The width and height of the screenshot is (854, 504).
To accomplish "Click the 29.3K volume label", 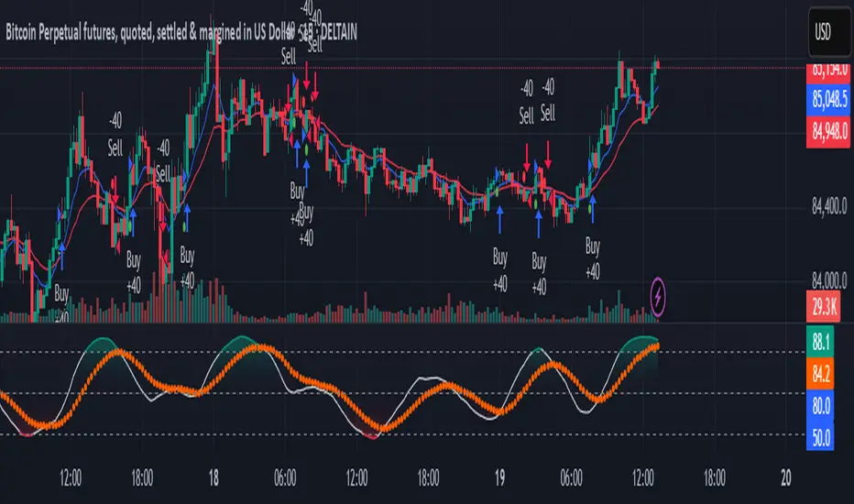I will coord(824,307).
